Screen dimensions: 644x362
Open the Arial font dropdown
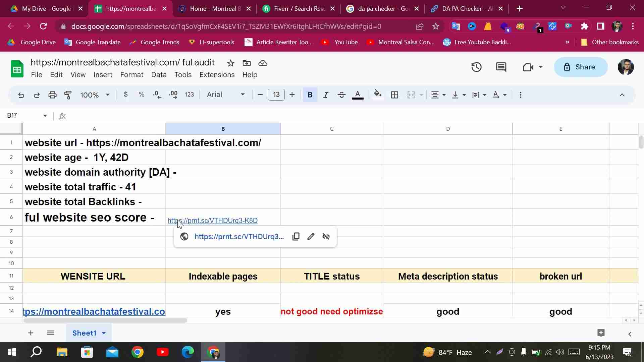[x=226, y=95]
